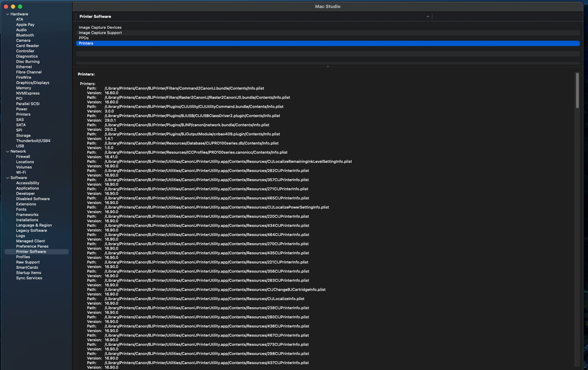This screenshot has width=588, height=370.
Task: Select Bluetooth in the sidebar
Action: tap(25, 35)
